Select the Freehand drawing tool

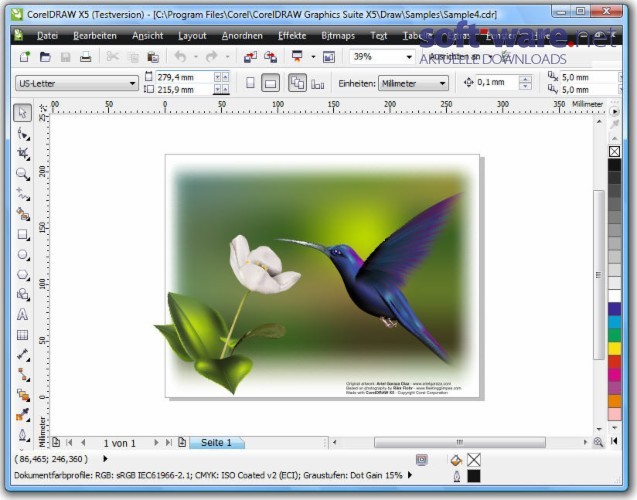(23, 194)
